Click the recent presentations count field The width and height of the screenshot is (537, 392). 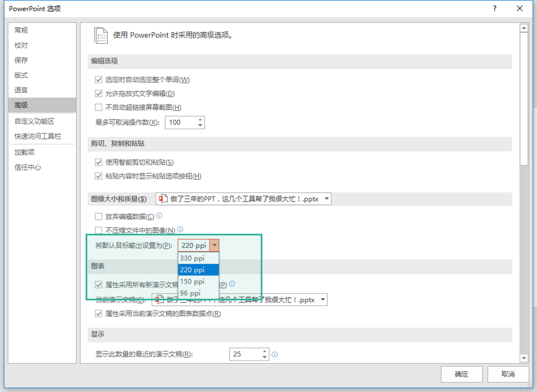point(245,354)
